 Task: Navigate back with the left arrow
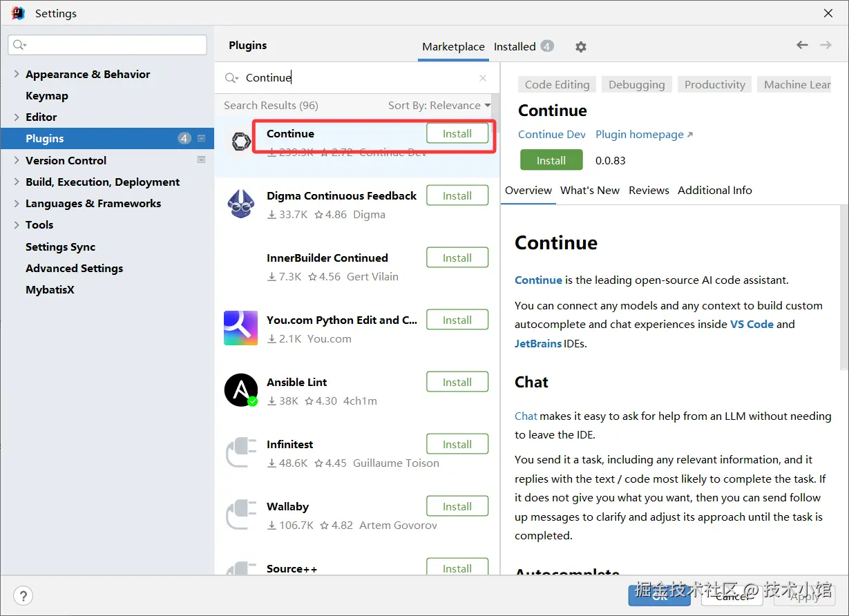click(x=802, y=45)
